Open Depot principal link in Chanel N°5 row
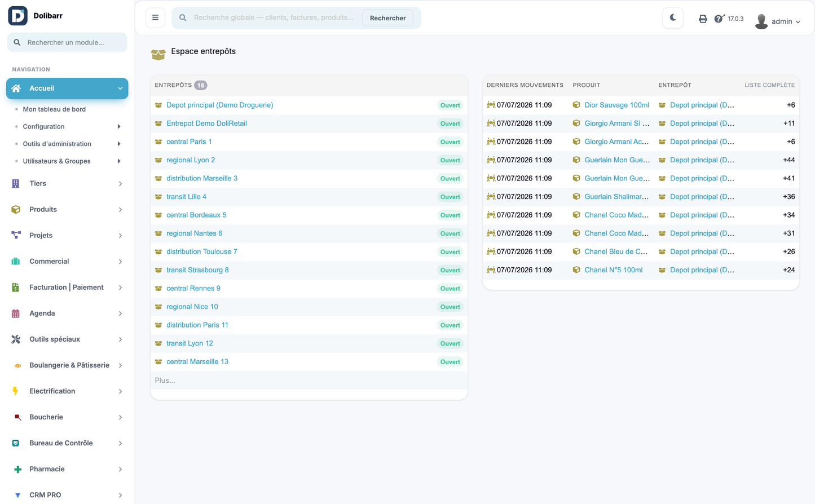 (702, 270)
